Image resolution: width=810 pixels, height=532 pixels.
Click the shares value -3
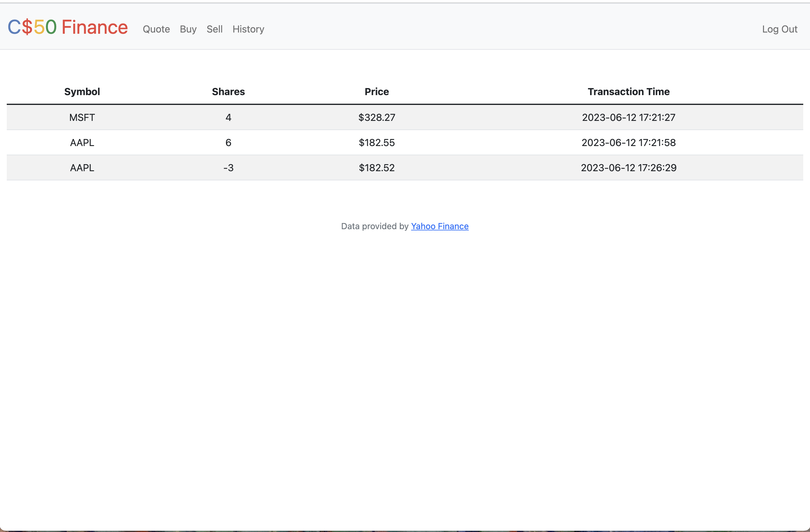(228, 168)
